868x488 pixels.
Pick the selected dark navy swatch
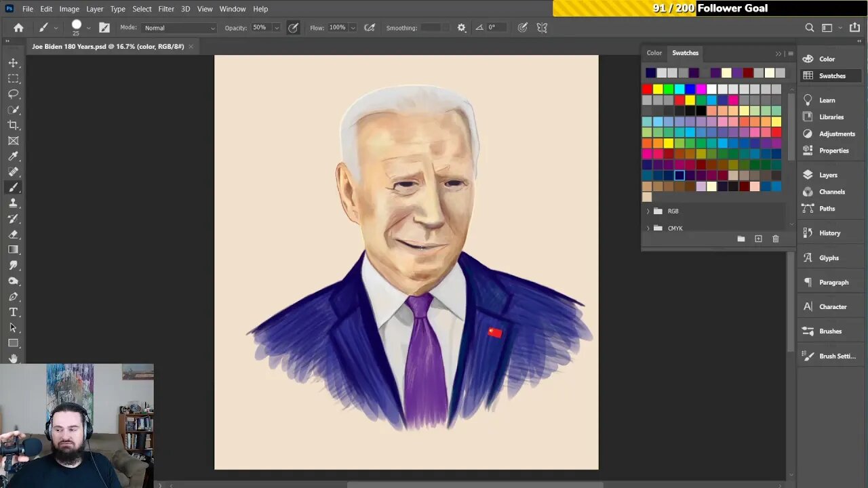click(x=679, y=176)
